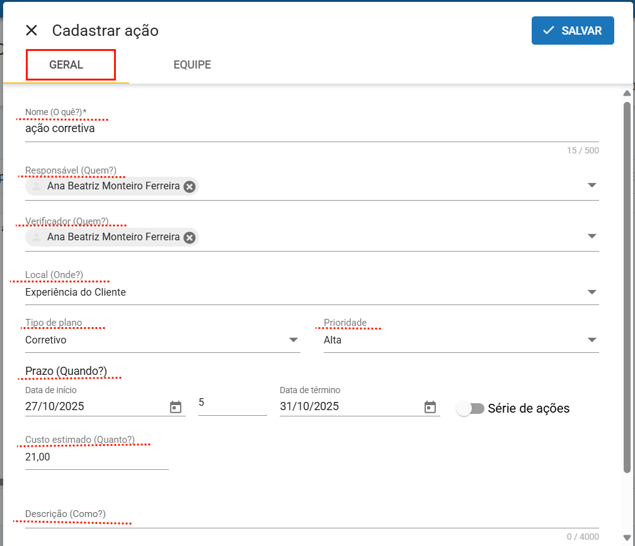The width and height of the screenshot is (635, 546).
Task: Close the Cadastrar ação dialog
Action: click(x=31, y=31)
